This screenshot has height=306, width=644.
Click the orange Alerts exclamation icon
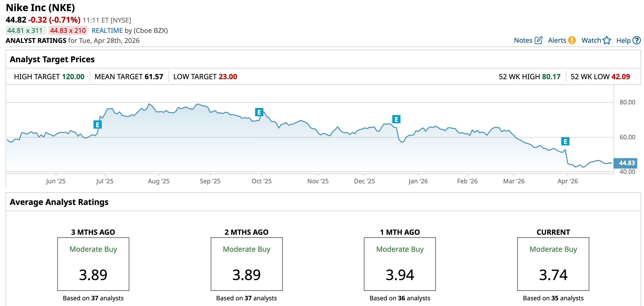[x=572, y=40]
